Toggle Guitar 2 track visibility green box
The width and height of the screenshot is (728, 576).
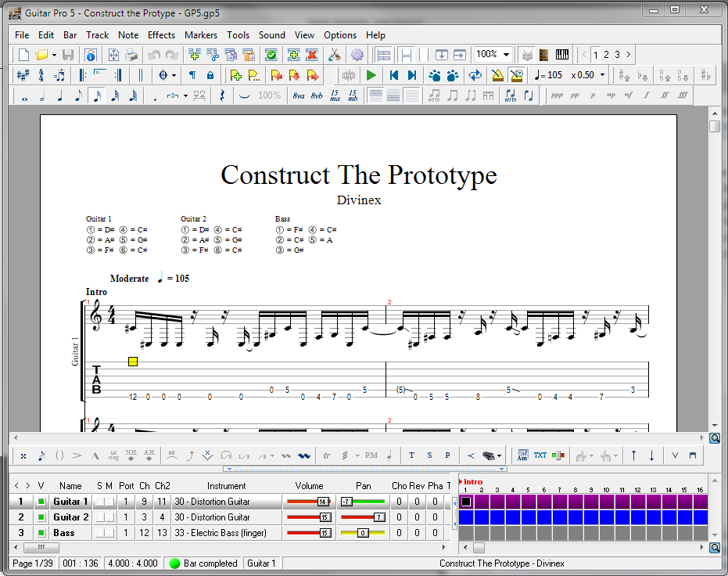[x=41, y=517]
